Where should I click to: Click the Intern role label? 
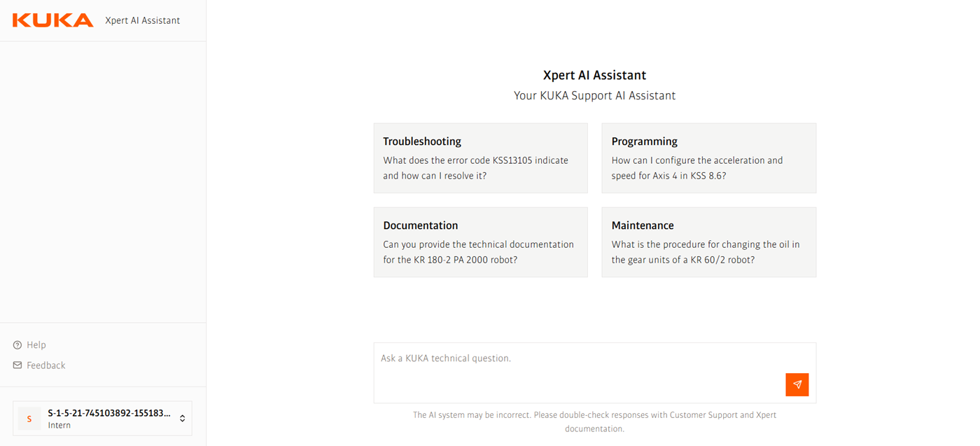pos(59,426)
